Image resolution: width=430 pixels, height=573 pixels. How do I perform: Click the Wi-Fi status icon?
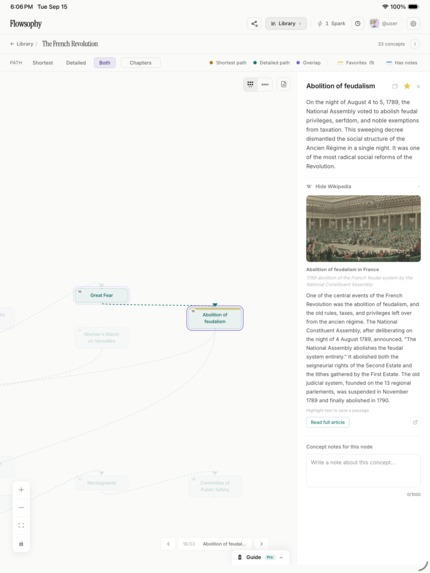(x=385, y=7)
